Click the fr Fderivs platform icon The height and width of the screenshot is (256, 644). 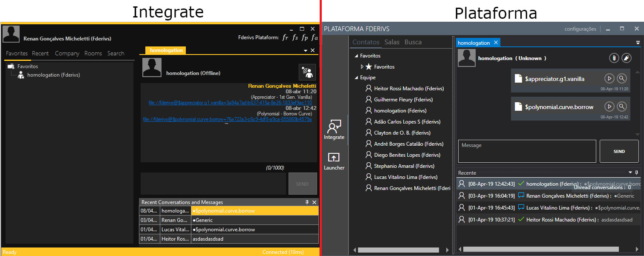tap(286, 37)
